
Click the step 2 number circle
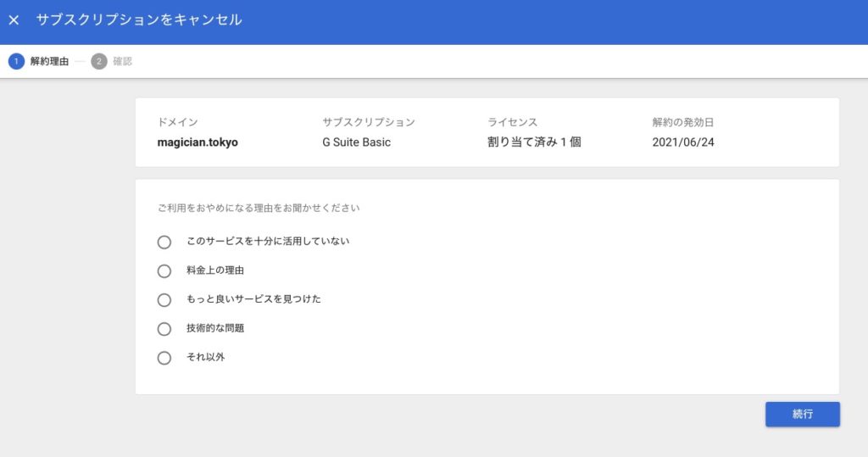pyautogui.click(x=99, y=62)
